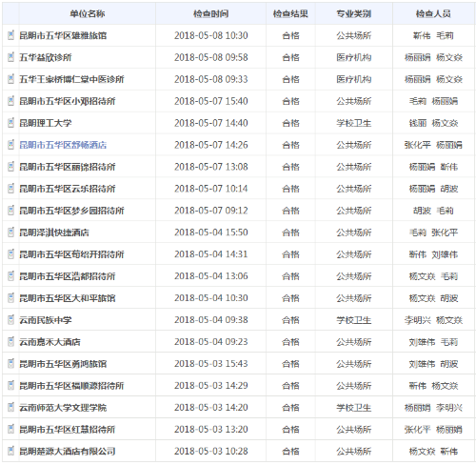Click the time 2018-05-07 13:08
Image resolution: width=476 pixels, height=465 pixels.
(x=211, y=167)
